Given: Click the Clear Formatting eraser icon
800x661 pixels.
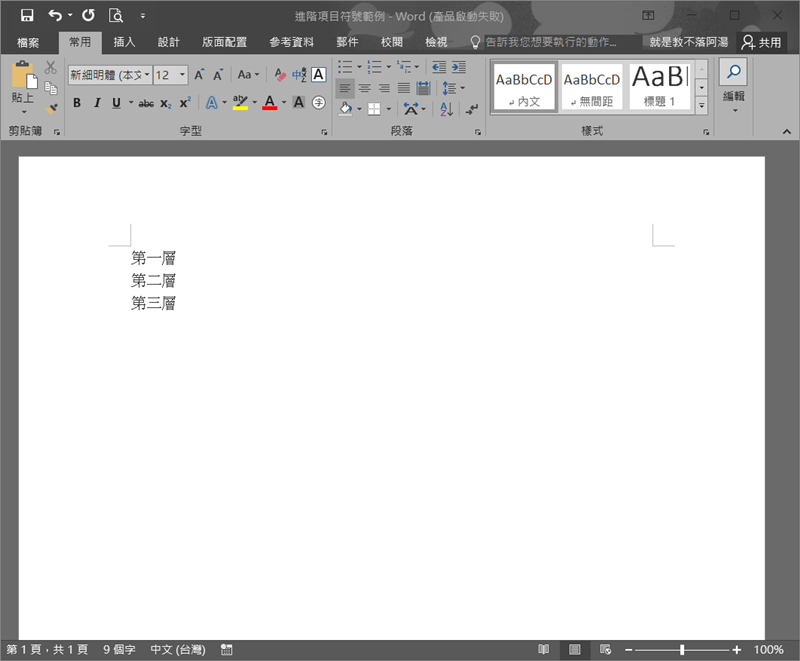Looking at the screenshot, I should [280, 75].
